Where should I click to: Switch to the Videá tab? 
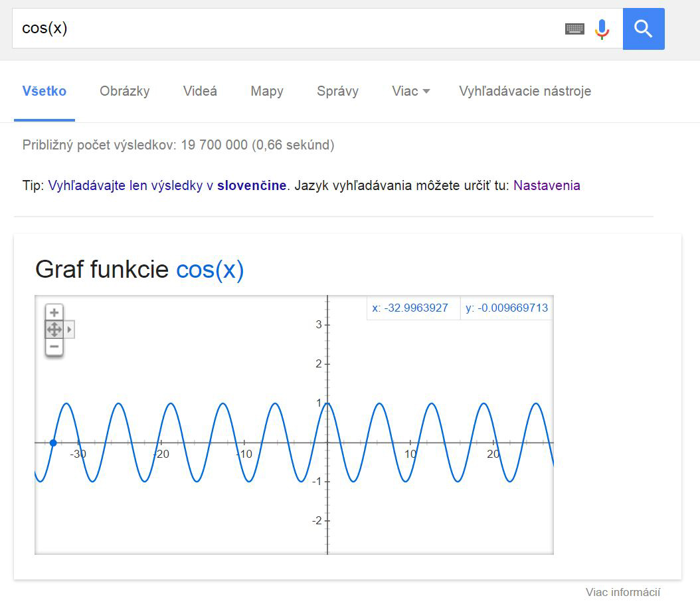200,91
